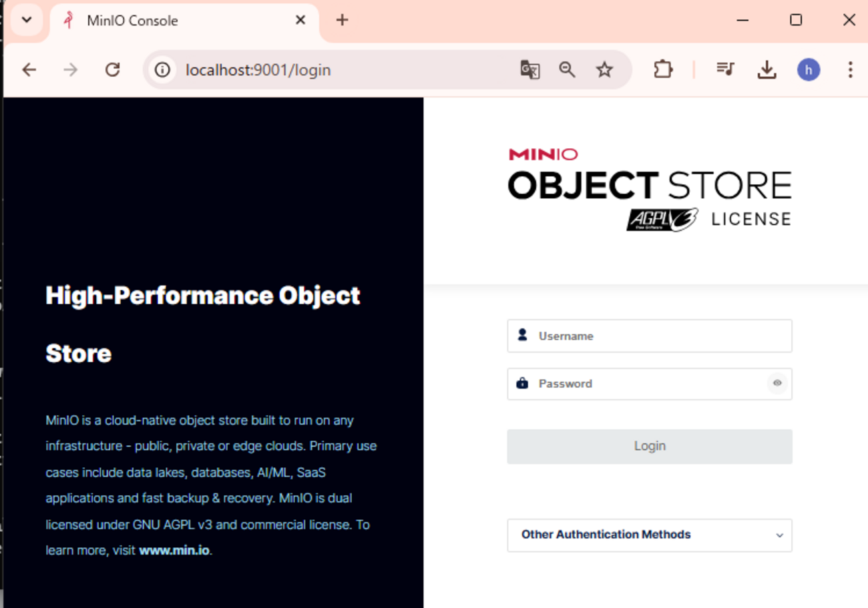Maximize the browser window

click(x=796, y=20)
